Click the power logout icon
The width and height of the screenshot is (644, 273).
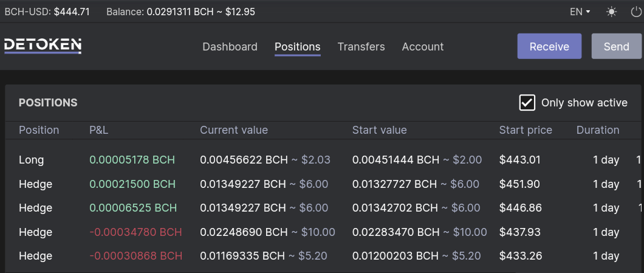(635, 12)
